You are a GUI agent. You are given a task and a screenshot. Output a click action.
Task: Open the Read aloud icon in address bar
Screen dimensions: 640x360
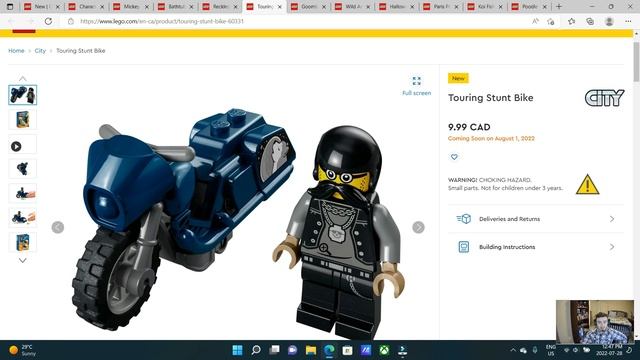pyautogui.click(x=535, y=21)
